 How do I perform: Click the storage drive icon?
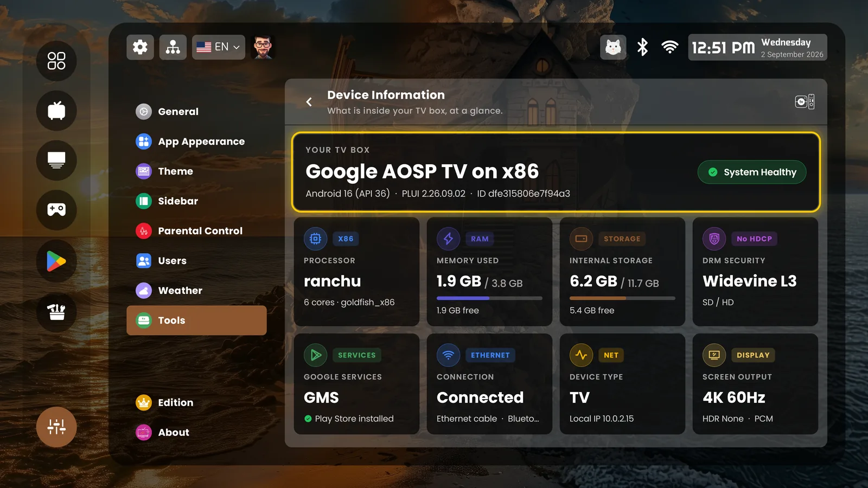(581, 239)
